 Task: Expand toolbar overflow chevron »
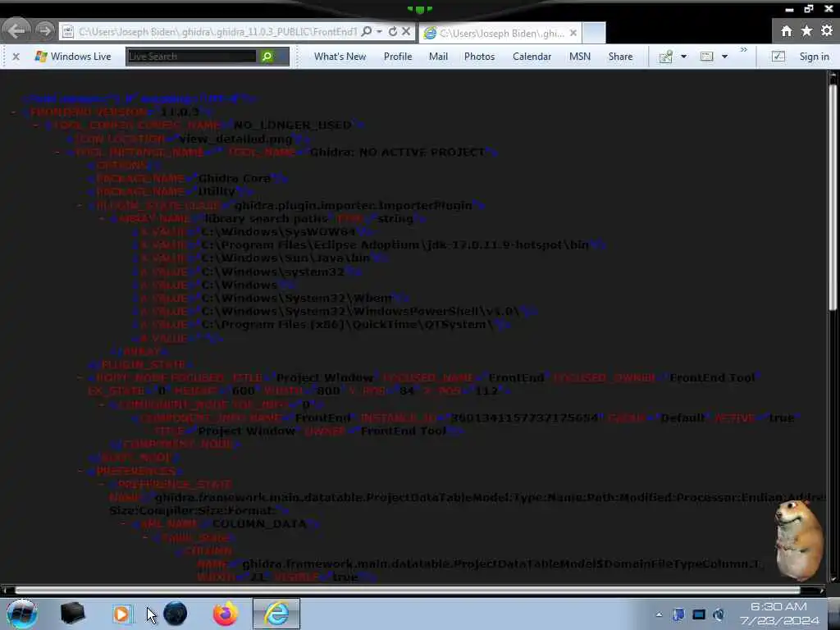(x=743, y=50)
